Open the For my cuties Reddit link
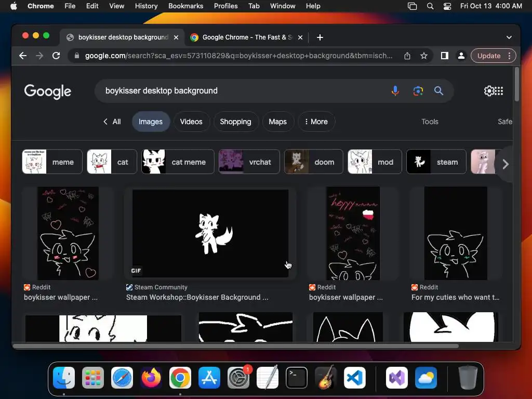The height and width of the screenshot is (399, 532). pyautogui.click(x=455, y=297)
